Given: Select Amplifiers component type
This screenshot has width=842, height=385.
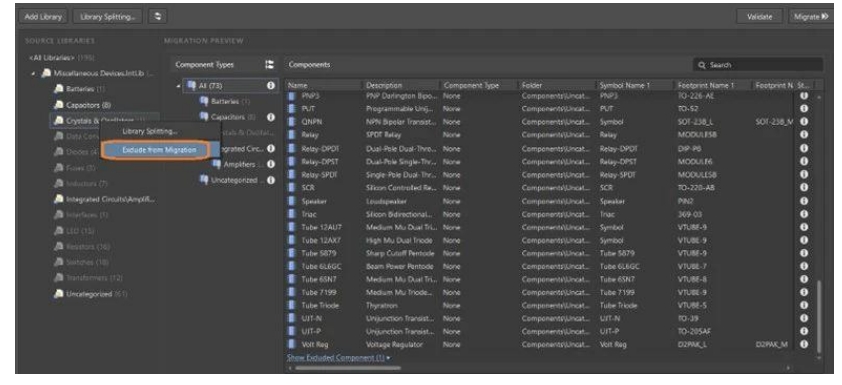Looking at the screenshot, I should (x=237, y=164).
